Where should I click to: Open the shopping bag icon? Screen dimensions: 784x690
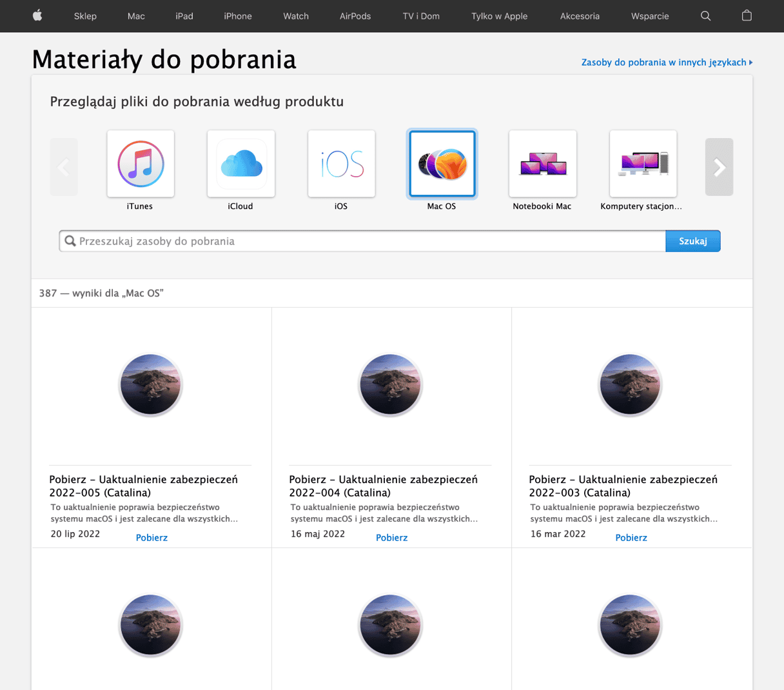tap(747, 15)
